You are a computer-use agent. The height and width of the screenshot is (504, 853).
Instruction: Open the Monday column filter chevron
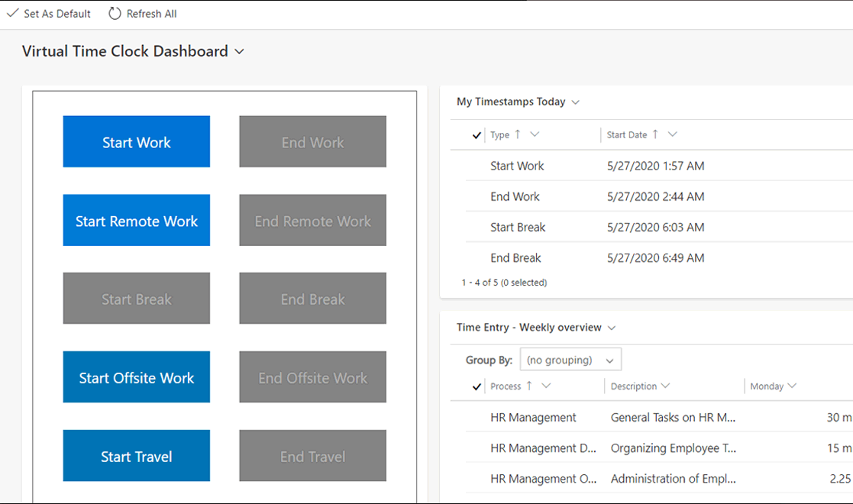792,386
